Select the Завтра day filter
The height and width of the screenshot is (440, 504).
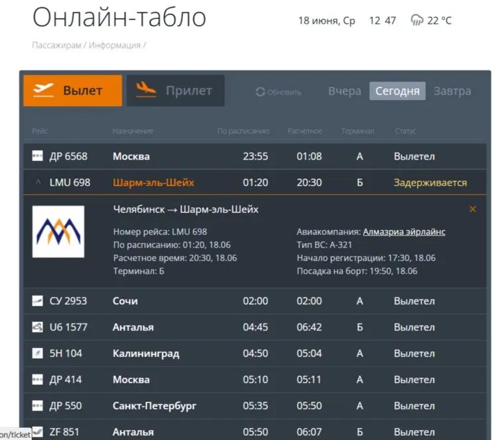point(452,91)
